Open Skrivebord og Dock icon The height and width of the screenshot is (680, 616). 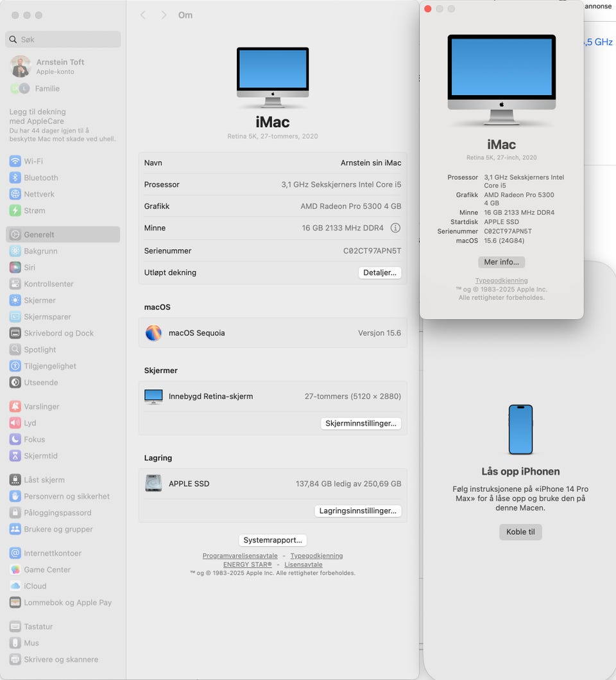point(15,333)
